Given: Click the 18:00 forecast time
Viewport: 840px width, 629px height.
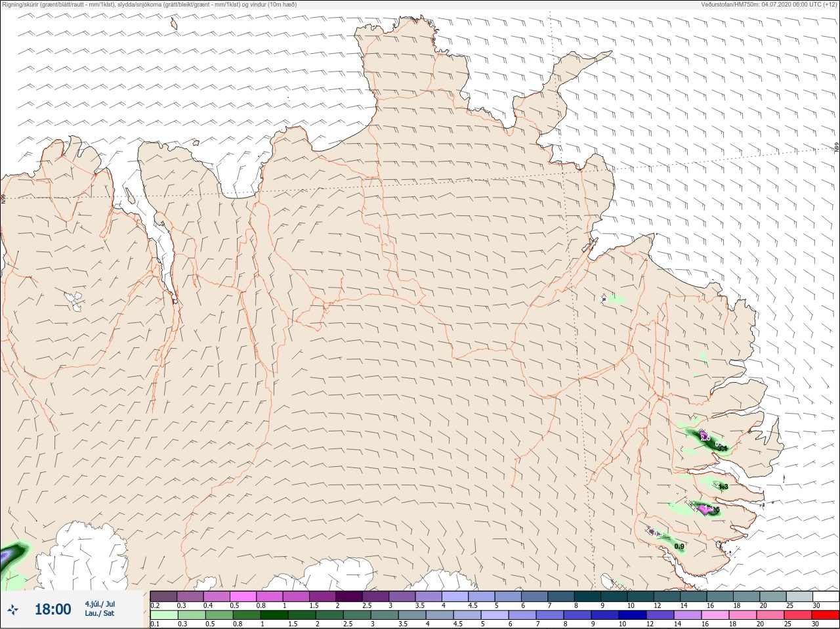Looking at the screenshot, I should pos(52,610).
